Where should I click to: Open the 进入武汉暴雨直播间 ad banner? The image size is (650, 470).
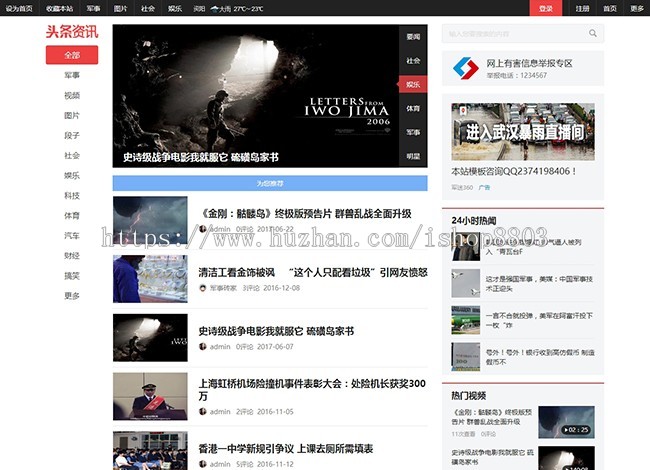(523, 132)
